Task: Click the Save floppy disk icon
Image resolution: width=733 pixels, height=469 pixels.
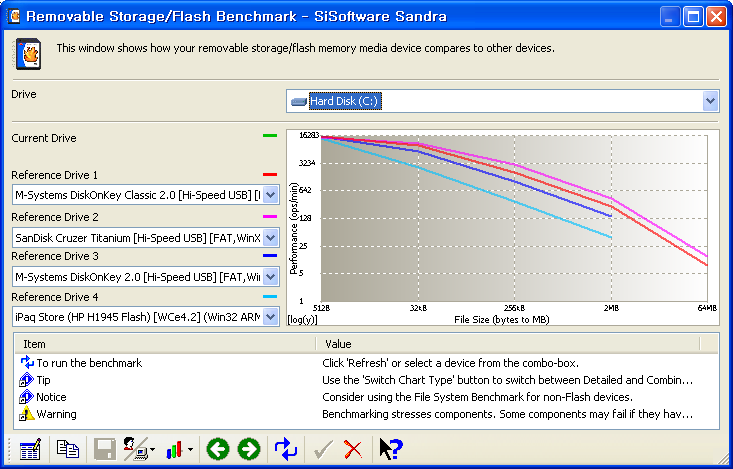Action: pyautogui.click(x=105, y=449)
